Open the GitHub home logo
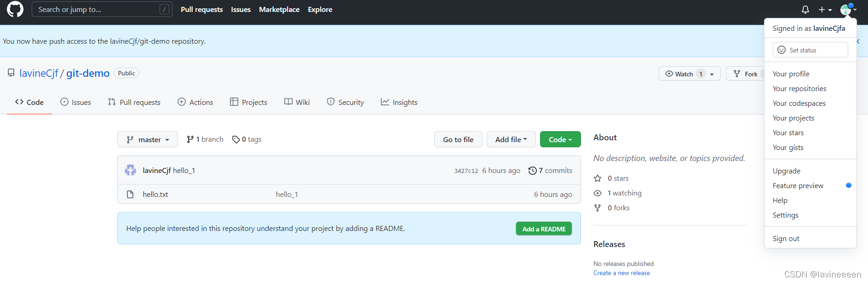 click(x=15, y=9)
